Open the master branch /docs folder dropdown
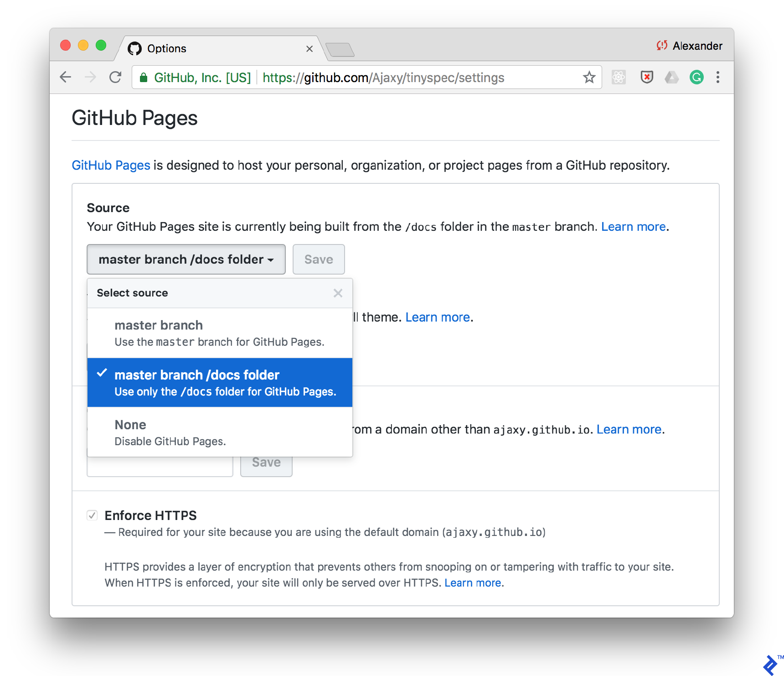This screenshot has height=676, width=784. (x=186, y=259)
